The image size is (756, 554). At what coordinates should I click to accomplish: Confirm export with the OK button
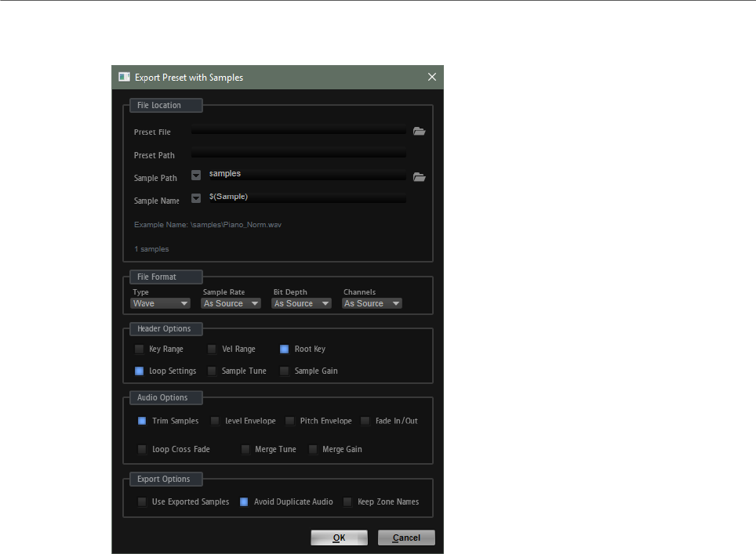[339, 538]
